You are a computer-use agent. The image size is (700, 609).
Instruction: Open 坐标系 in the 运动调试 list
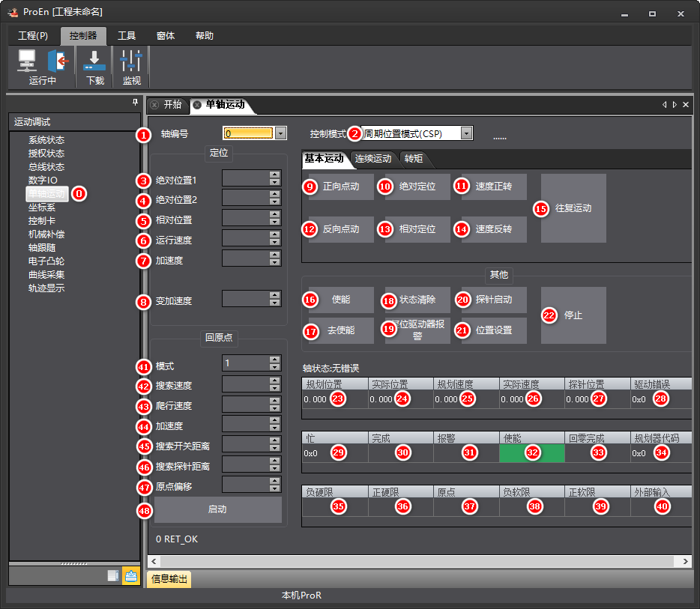(42, 207)
